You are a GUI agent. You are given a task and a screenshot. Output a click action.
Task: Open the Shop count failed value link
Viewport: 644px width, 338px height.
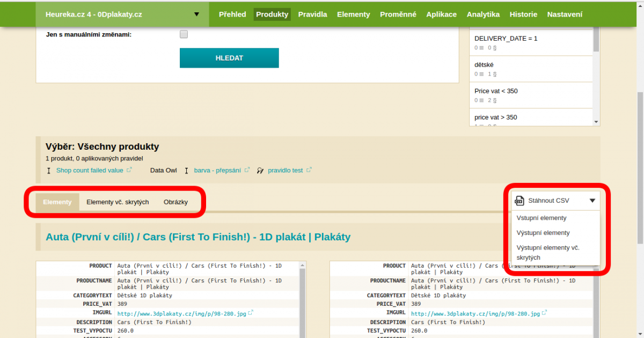[90, 170]
